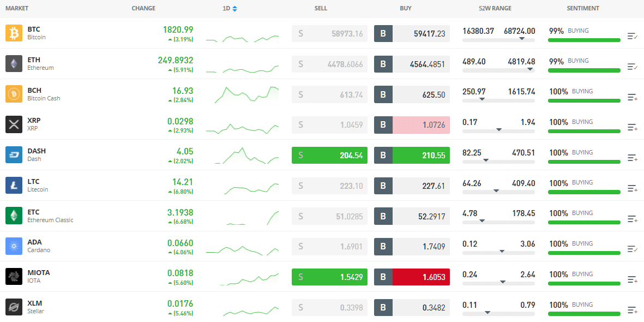This screenshot has height=322, width=644.
Task: Sort by the CHANGE column header
Action: [x=143, y=8]
